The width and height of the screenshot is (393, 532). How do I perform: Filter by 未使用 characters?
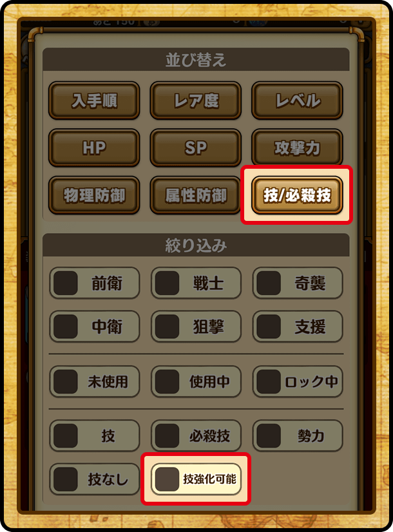coord(94,381)
